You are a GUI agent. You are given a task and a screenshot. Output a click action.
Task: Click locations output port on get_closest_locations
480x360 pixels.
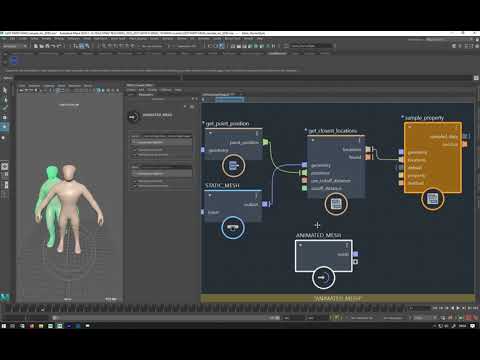pos(368,149)
